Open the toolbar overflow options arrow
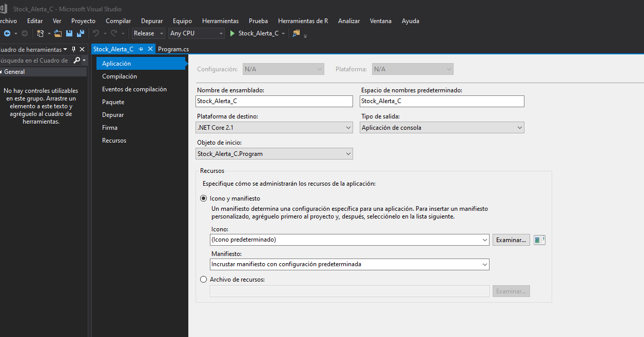The height and width of the screenshot is (337, 644). click(x=305, y=35)
